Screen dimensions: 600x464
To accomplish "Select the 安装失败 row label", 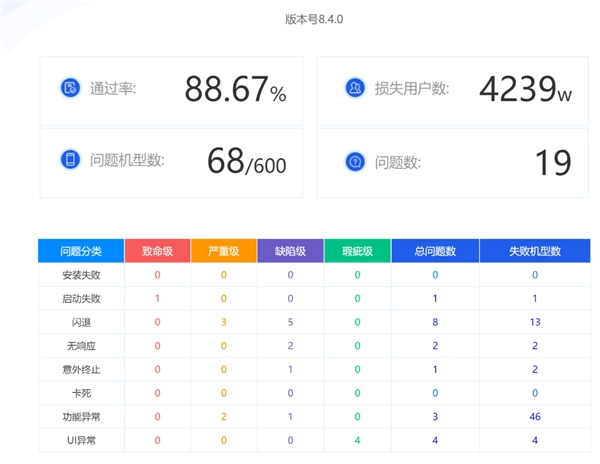I will pos(81,275).
